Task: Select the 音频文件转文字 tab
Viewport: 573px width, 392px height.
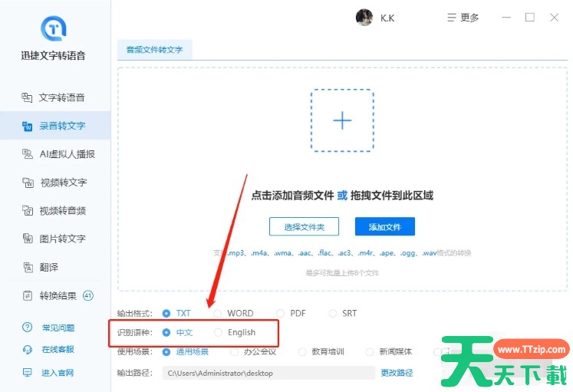Action: tap(155, 50)
